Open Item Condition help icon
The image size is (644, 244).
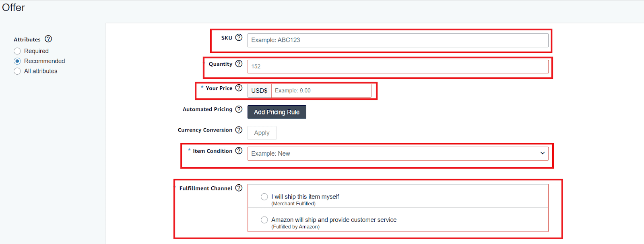(x=239, y=151)
